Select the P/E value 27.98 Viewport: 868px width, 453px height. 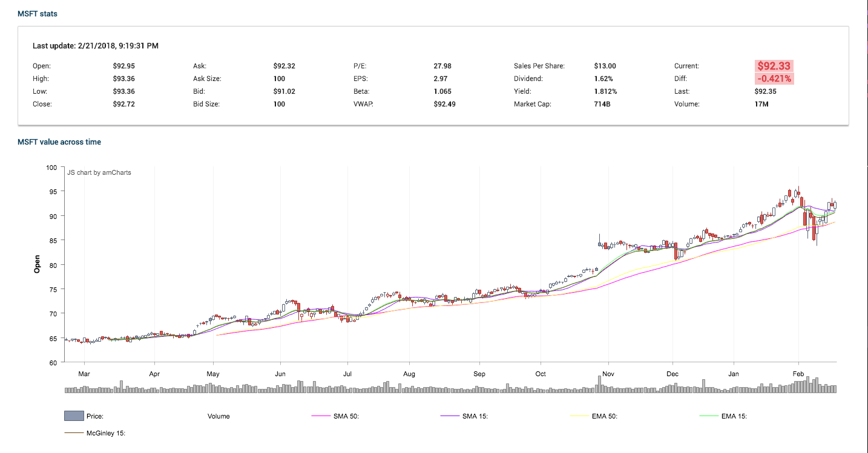(x=442, y=66)
